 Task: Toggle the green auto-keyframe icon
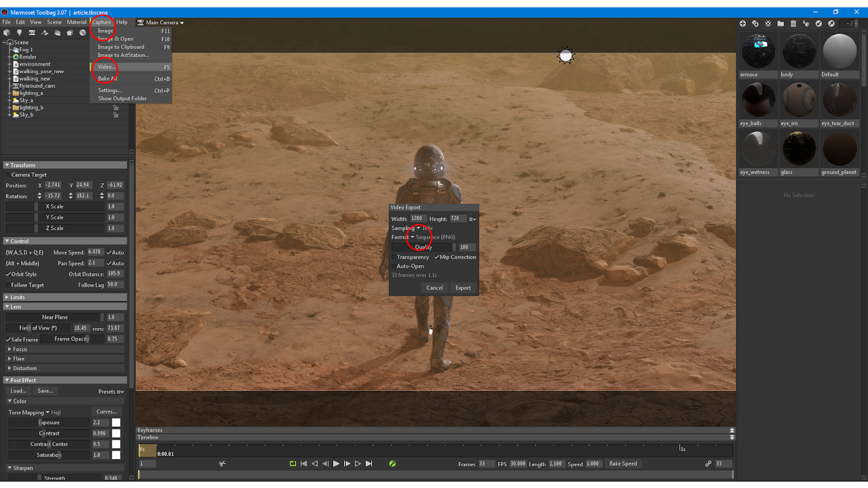pos(392,464)
